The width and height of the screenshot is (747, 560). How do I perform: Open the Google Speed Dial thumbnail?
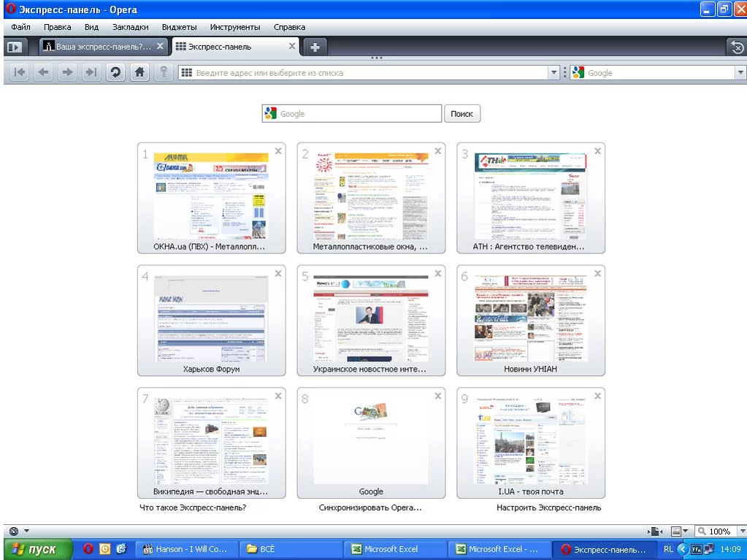point(371,442)
